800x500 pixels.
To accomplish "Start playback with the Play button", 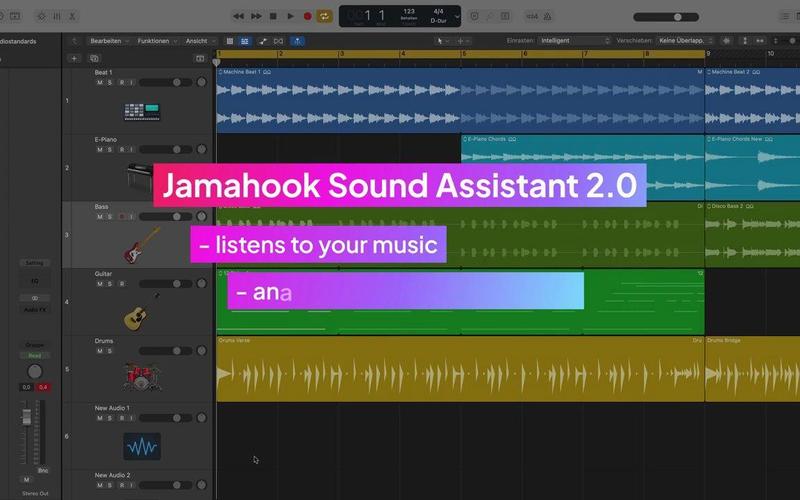I will pyautogui.click(x=290, y=16).
